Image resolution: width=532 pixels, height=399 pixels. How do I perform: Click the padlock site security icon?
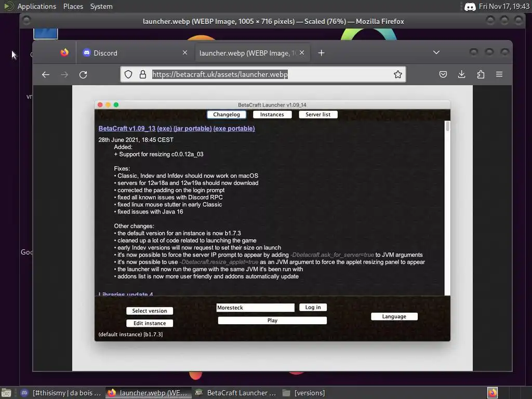[x=143, y=74]
